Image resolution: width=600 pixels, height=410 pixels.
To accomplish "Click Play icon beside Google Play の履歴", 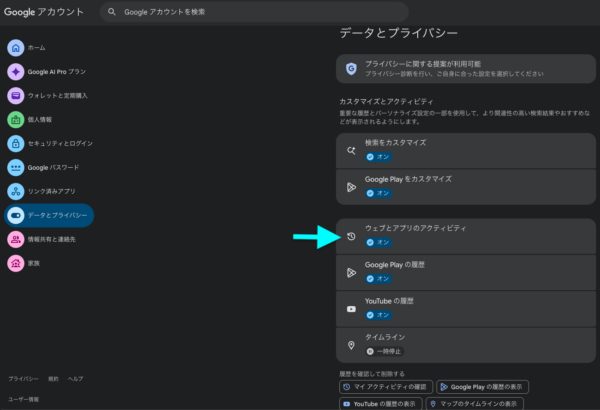I will click(351, 273).
